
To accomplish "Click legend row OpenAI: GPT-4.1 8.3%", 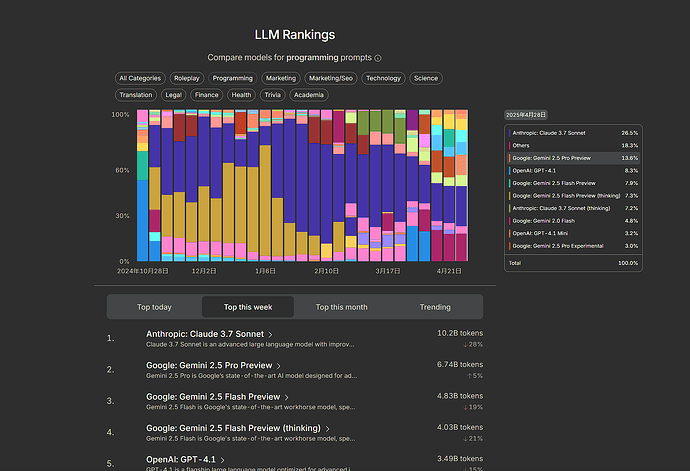I will tap(573, 171).
